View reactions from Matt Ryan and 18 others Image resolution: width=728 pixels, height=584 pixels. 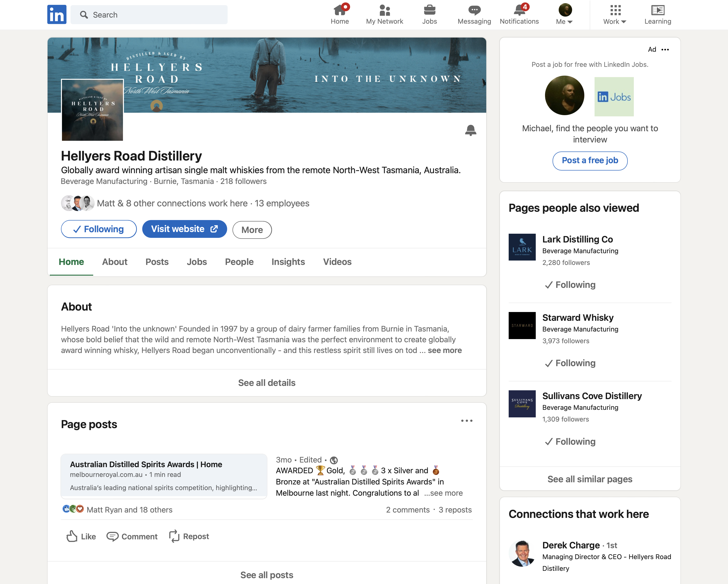coord(129,510)
